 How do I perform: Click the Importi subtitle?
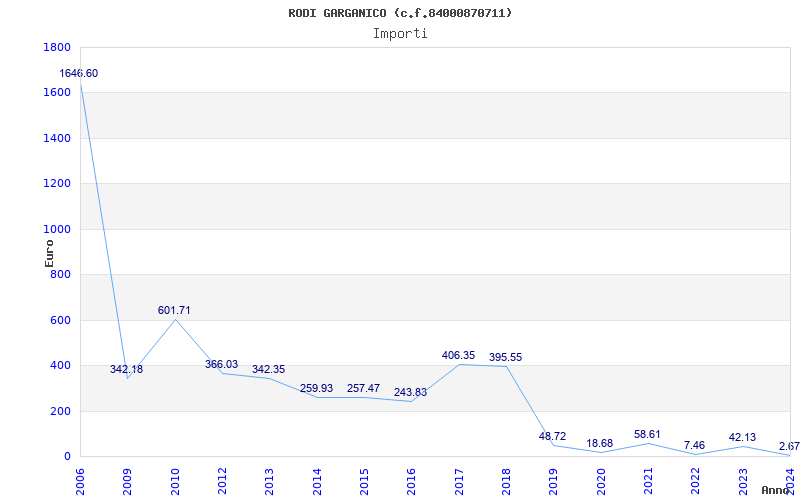400,34
